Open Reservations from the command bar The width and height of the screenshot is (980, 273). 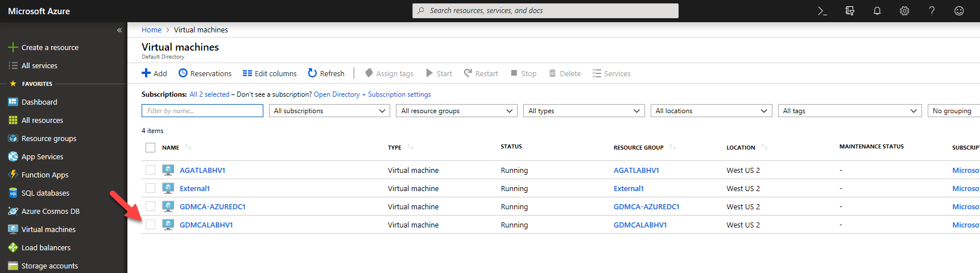pyautogui.click(x=205, y=73)
